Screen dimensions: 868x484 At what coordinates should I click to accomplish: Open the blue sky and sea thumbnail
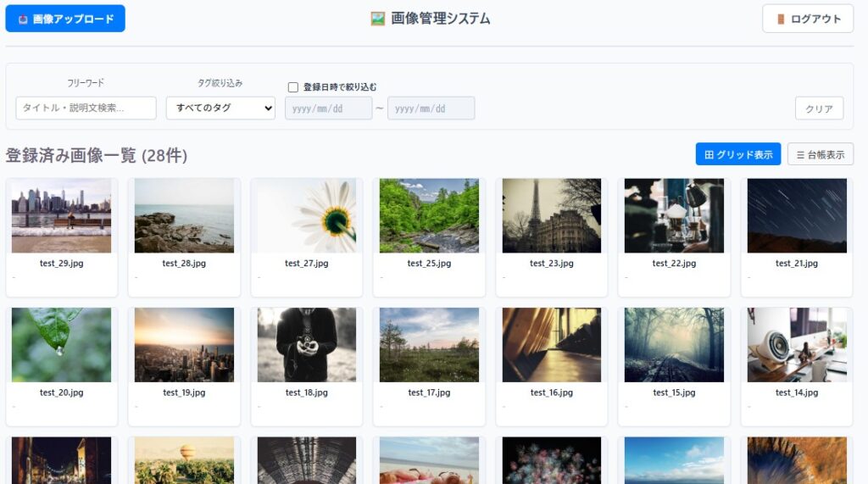pos(674,460)
